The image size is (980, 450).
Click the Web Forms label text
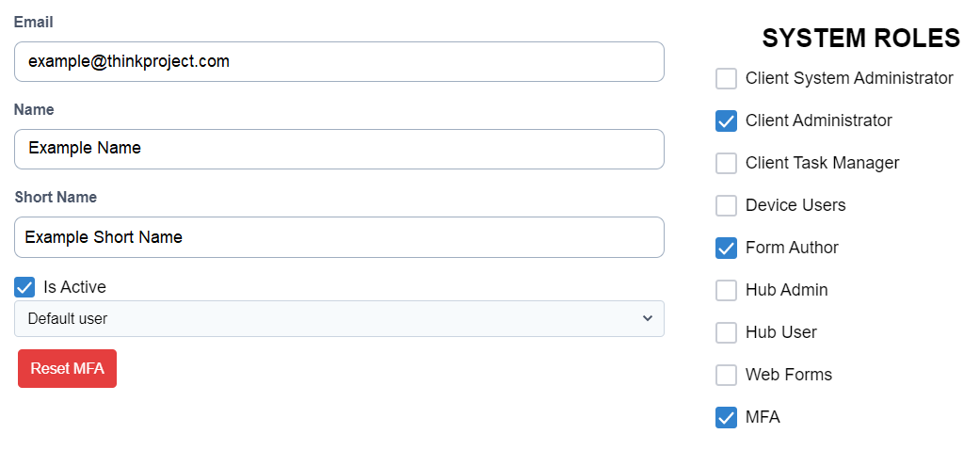pos(788,375)
